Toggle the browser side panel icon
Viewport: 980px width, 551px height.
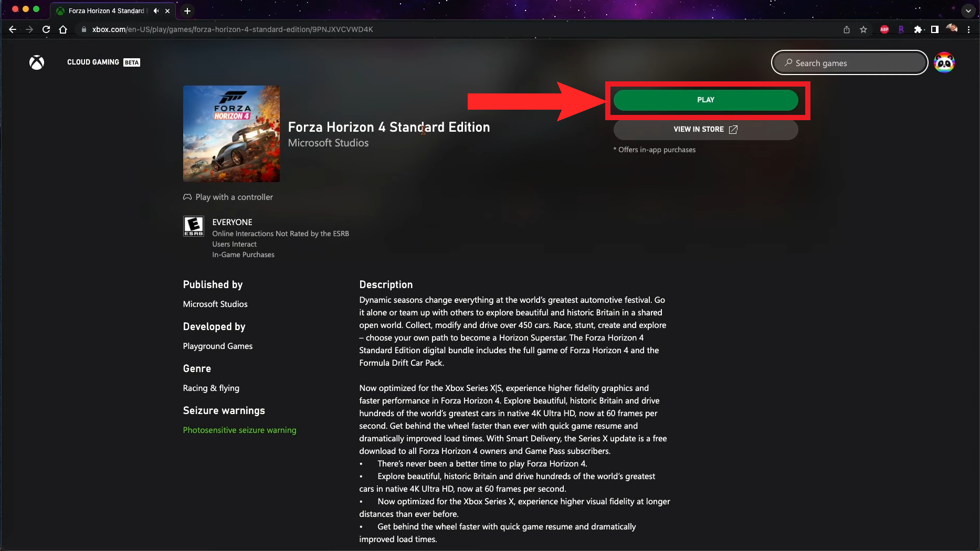click(935, 29)
